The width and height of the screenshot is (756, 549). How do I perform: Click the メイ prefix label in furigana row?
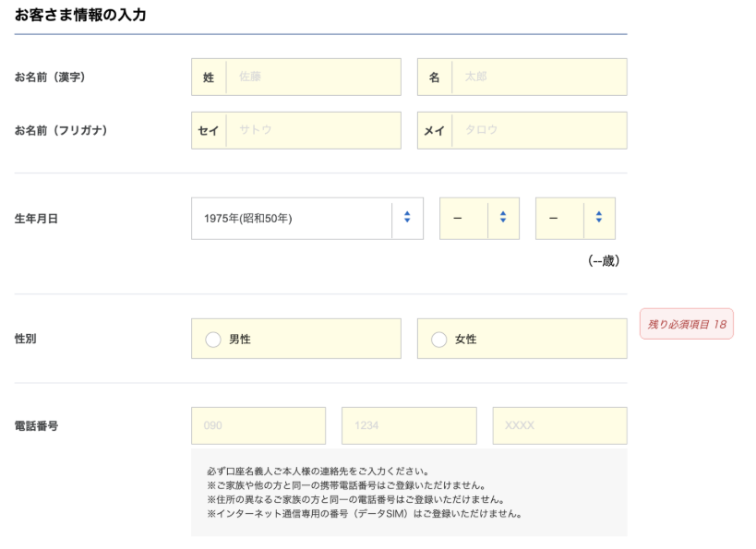434,131
